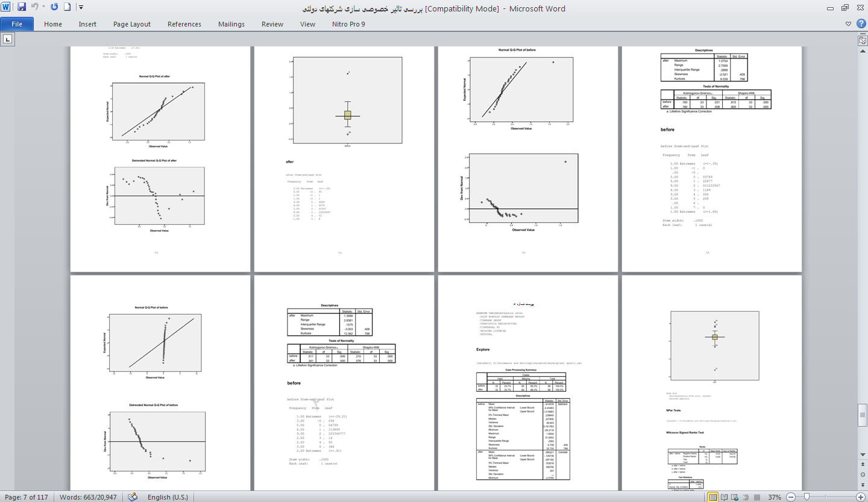Click the Undo arrow icon

point(35,8)
